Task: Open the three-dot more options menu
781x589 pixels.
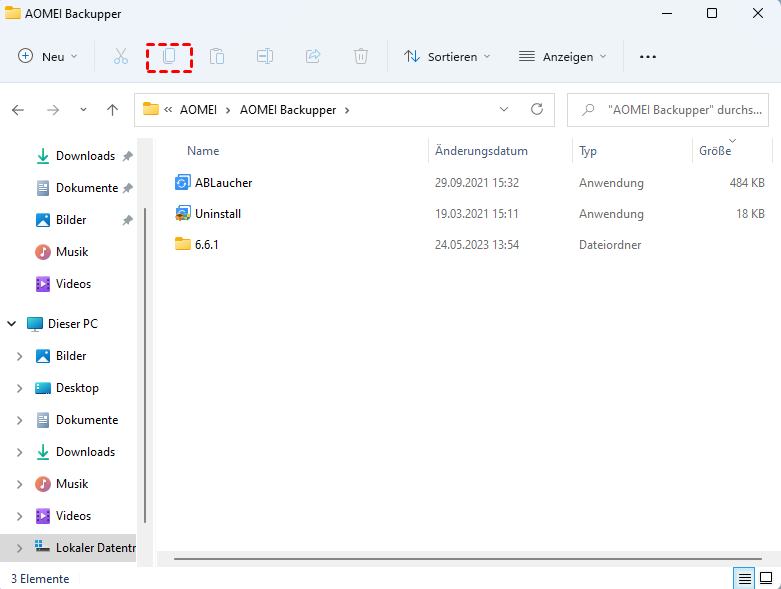Action: [648, 57]
